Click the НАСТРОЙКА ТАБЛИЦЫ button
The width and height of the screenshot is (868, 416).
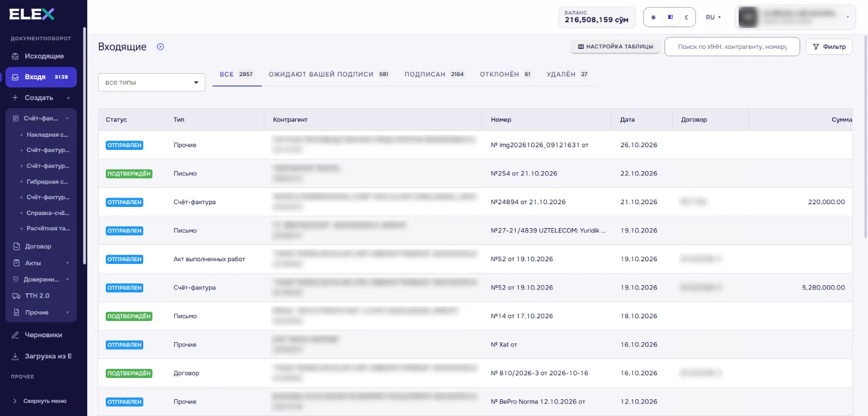coord(615,47)
